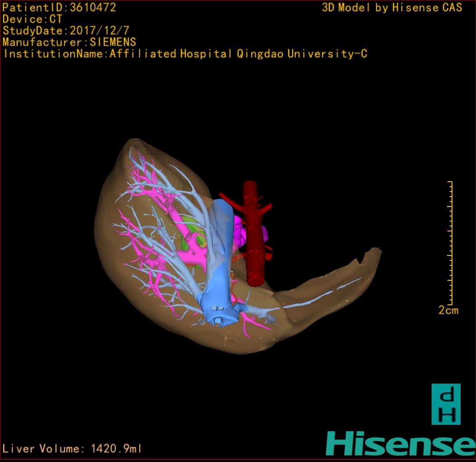Click the teal Hisense logo text
Viewport: 476px width, 462px height.
point(400,444)
